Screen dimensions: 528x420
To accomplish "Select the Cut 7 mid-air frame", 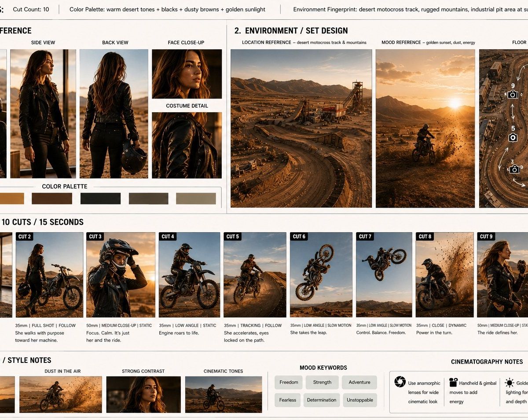I will (384, 275).
